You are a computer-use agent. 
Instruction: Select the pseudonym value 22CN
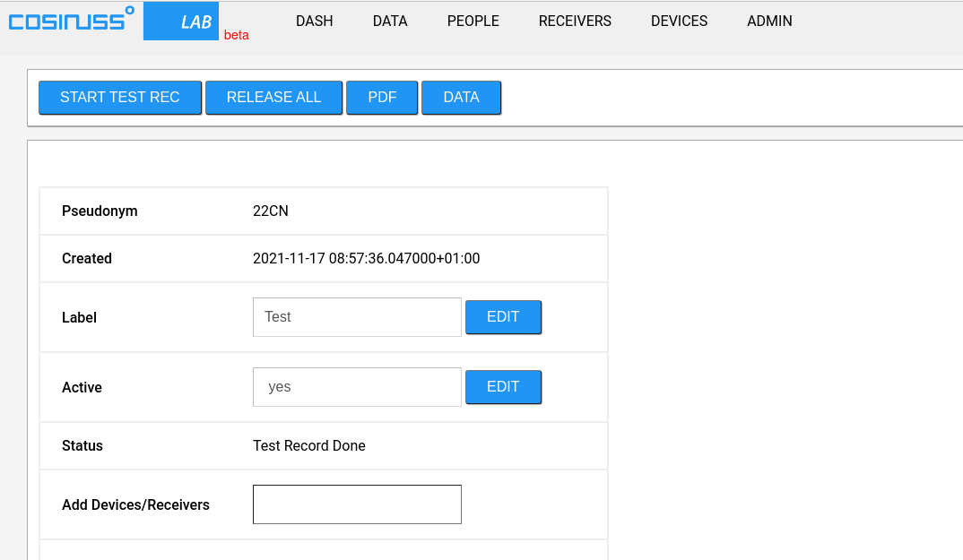(x=271, y=211)
